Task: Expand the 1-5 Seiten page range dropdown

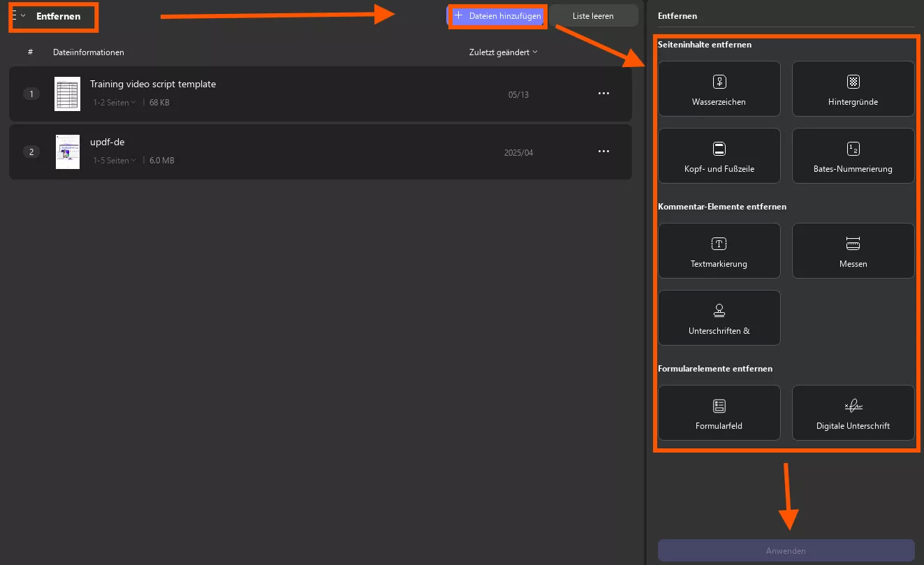Action: click(x=115, y=161)
